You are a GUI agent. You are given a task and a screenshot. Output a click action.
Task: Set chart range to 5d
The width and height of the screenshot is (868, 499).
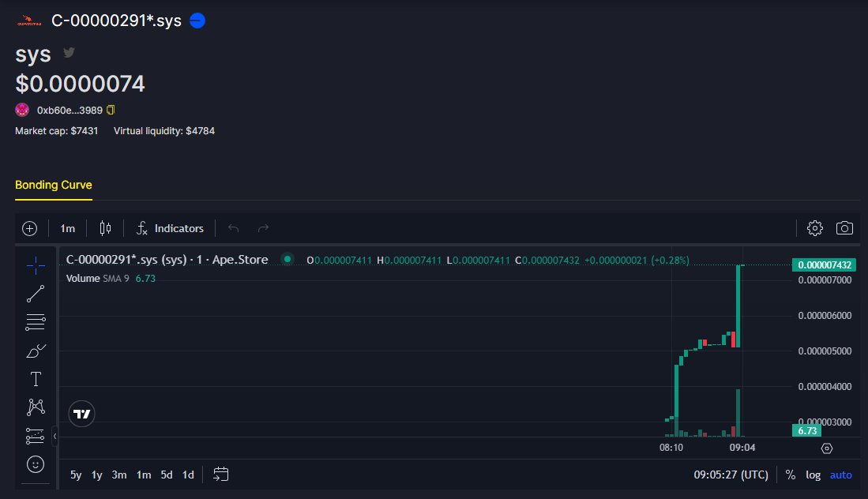[x=167, y=475]
